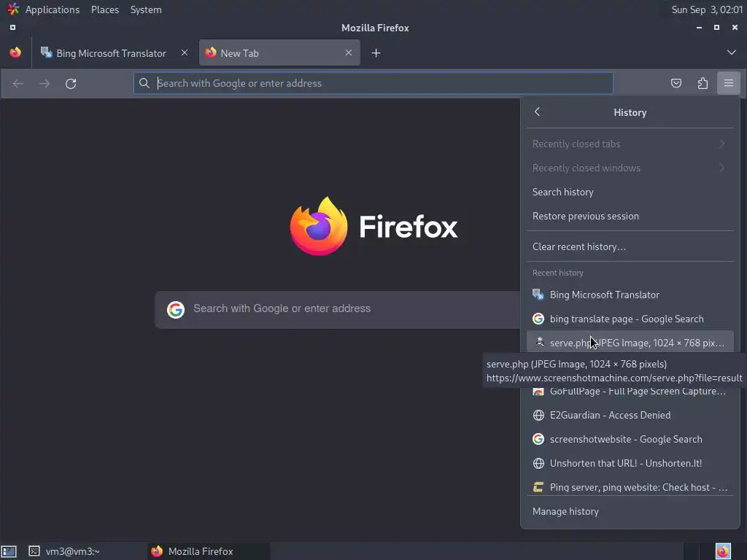Click Manage history at panel bottom
Image resolution: width=747 pixels, height=560 pixels.
click(630, 511)
